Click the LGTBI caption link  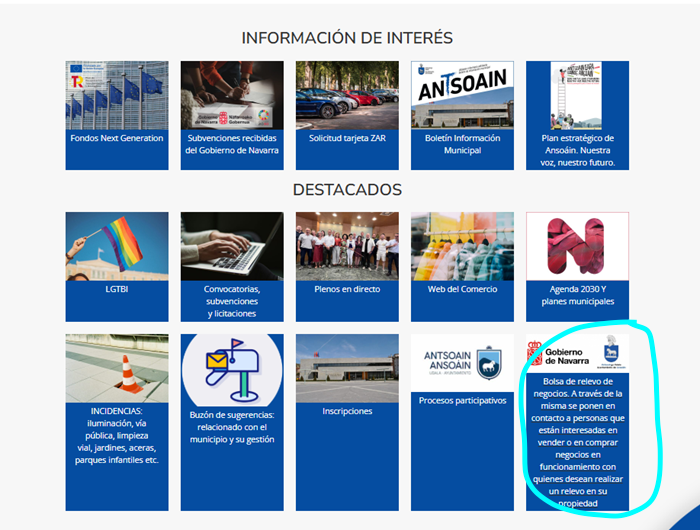click(117, 289)
